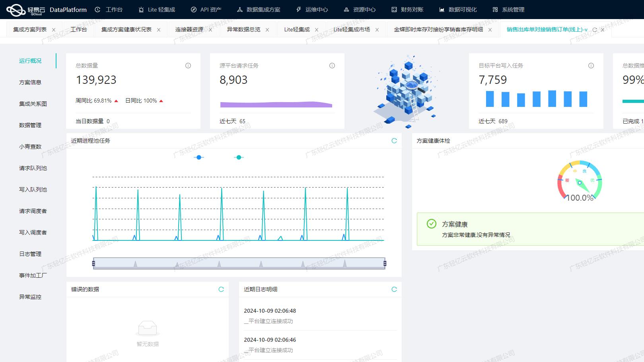
Task: Click the 数据可视化 chart icon
Action: (442, 9)
